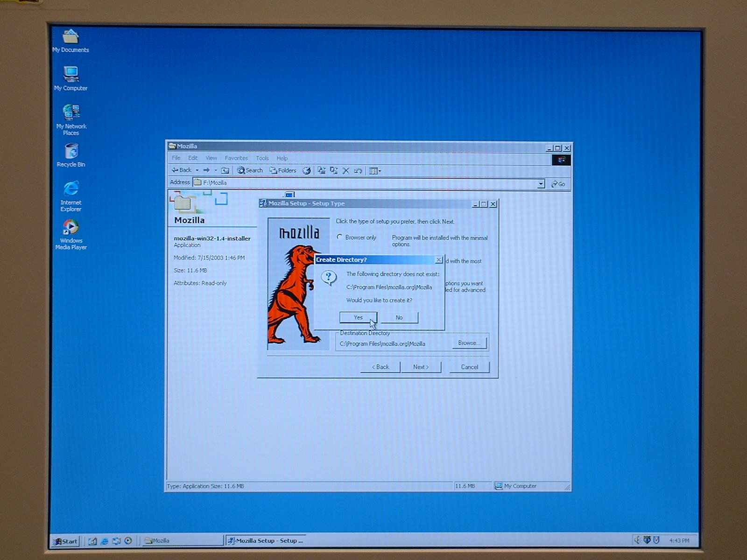Click the Undo icon in Explorer toolbar
Screen dimensions: 747x560
click(358, 171)
